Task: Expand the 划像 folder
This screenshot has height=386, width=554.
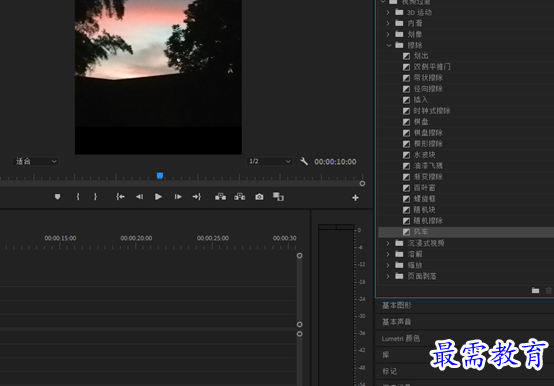Action: (388, 34)
